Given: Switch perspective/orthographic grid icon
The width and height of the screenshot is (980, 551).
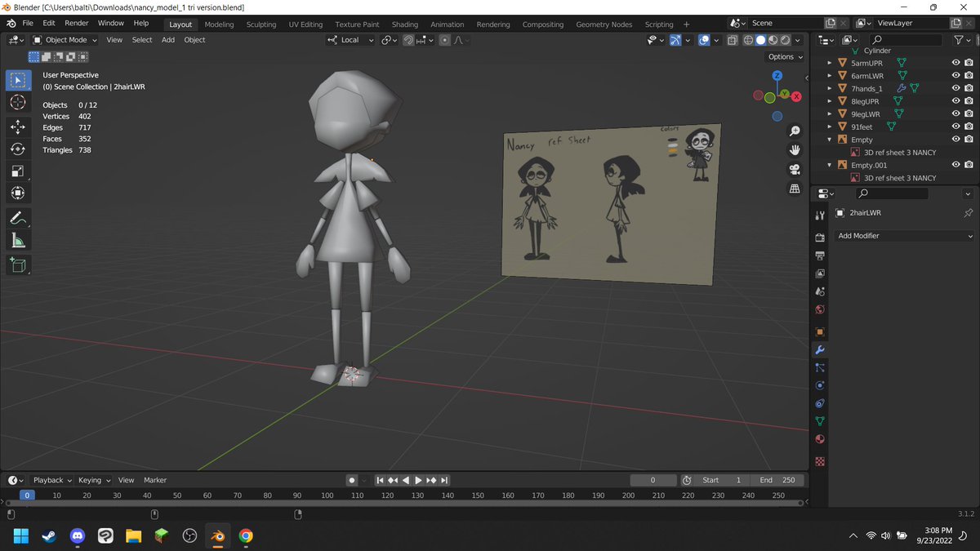Looking at the screenshot, I should [x=795, y=189].
